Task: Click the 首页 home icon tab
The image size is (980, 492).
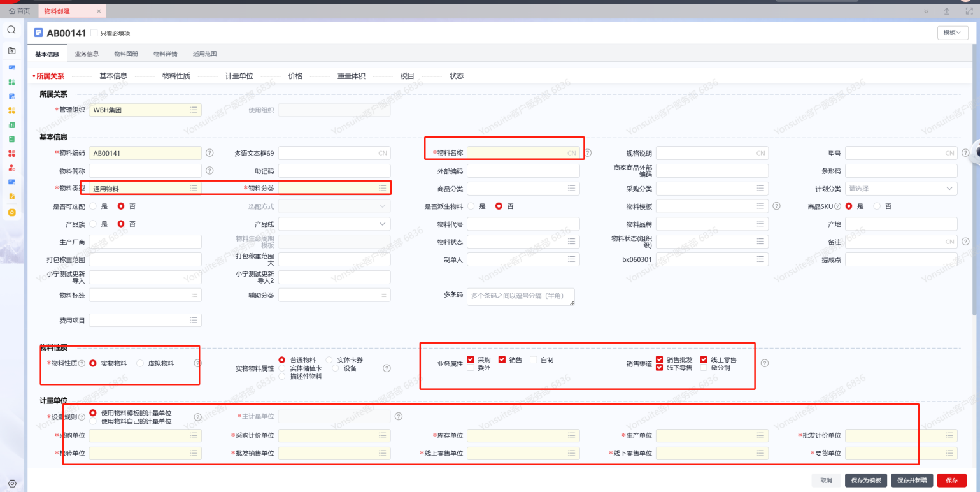Action: click(19, 11)
